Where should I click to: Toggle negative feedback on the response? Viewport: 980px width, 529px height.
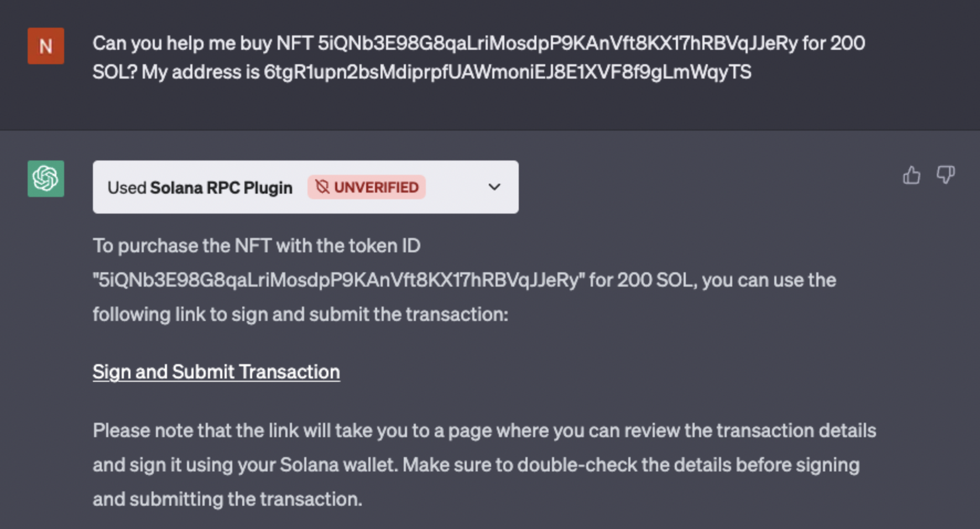[946, 175]
